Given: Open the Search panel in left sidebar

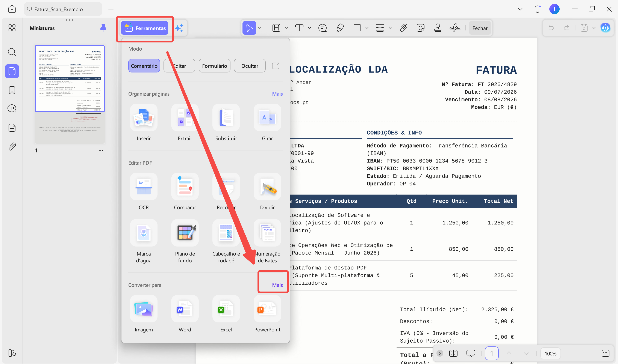Looking at the screenshot, I should [12, 52].
